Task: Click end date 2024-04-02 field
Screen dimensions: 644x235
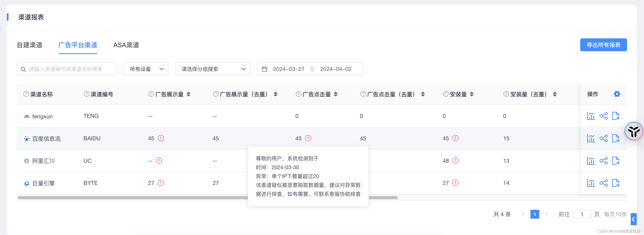Action: [336, 69]
